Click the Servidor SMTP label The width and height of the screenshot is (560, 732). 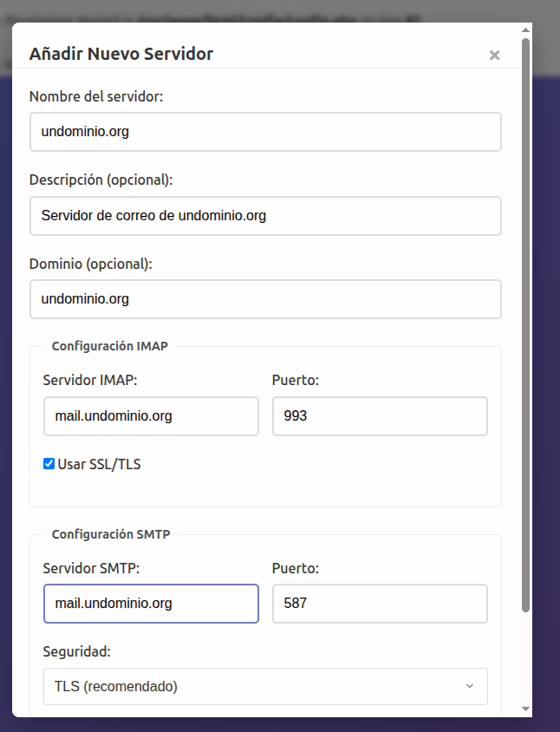point(91,568)
